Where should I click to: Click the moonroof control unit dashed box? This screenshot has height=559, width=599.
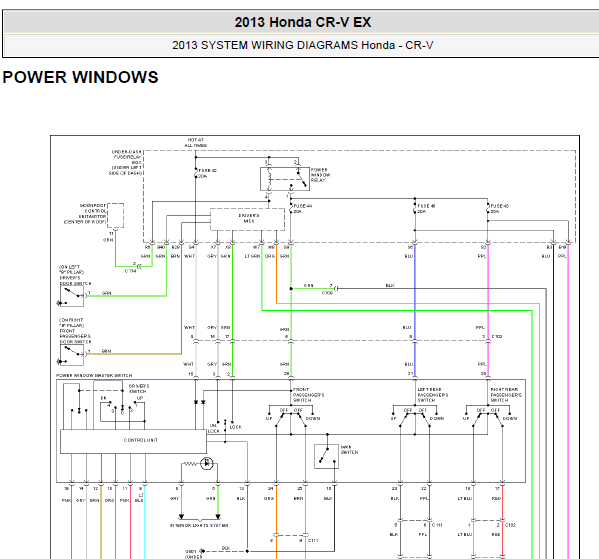[x=115, y=215]
